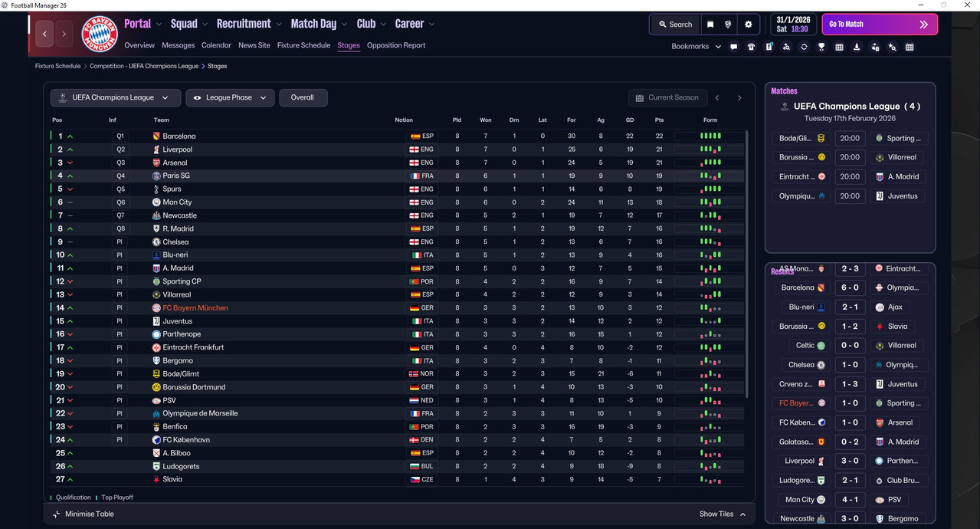Click the shirt bookmark icon

point(751,47)
